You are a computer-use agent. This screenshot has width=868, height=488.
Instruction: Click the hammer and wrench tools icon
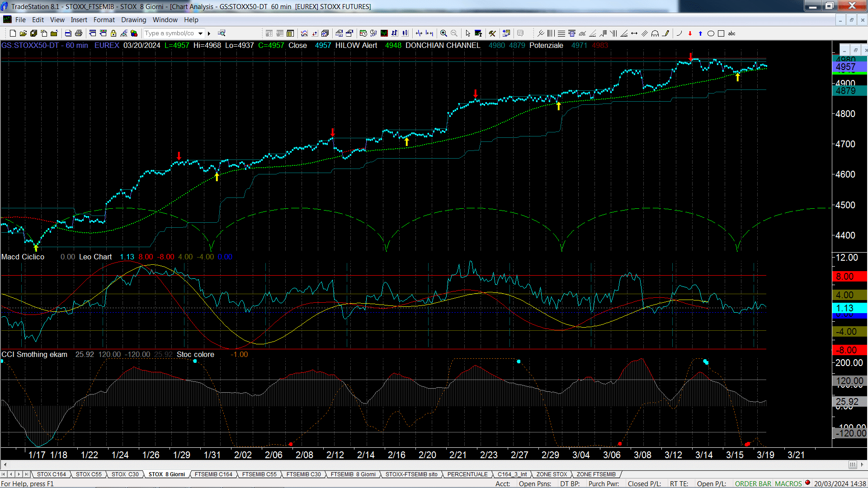tap(492, 33)
